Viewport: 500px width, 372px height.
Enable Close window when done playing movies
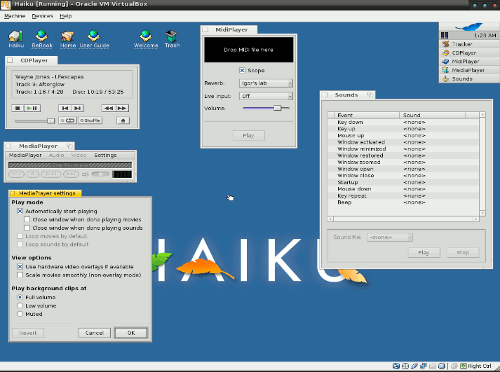pyautogui.click(x=27, y=219)
